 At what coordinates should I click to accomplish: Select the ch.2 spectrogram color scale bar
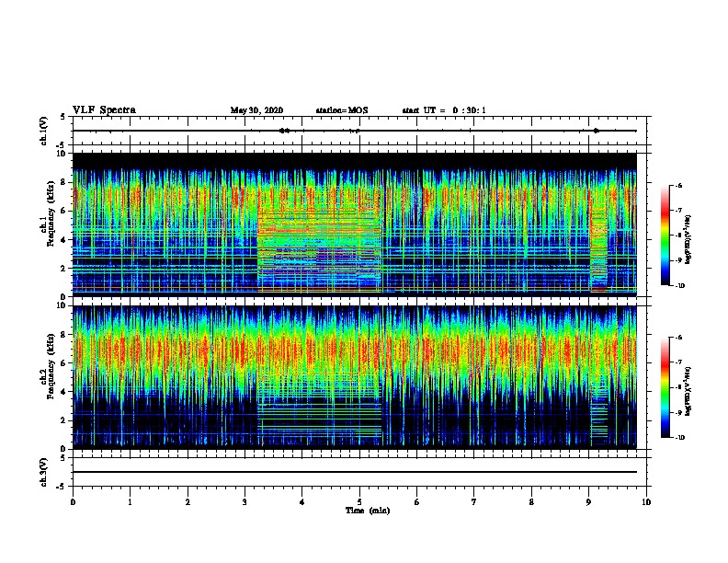(665, 387)
